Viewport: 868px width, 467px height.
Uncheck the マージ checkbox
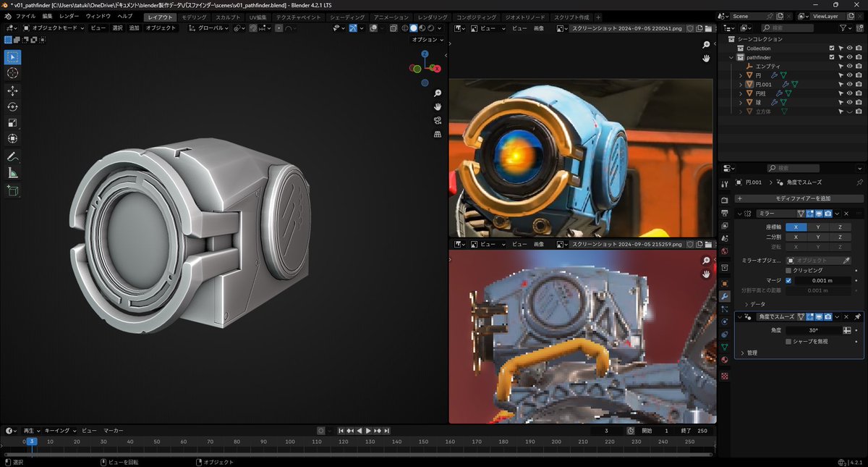click(x=788, y=280)
